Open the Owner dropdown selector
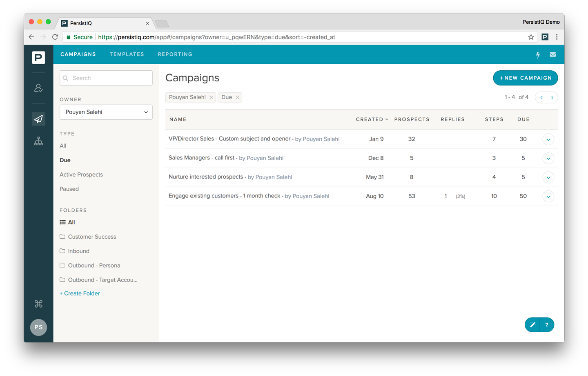The height and width of the screenshot is (376, 588). pos(106,112)
